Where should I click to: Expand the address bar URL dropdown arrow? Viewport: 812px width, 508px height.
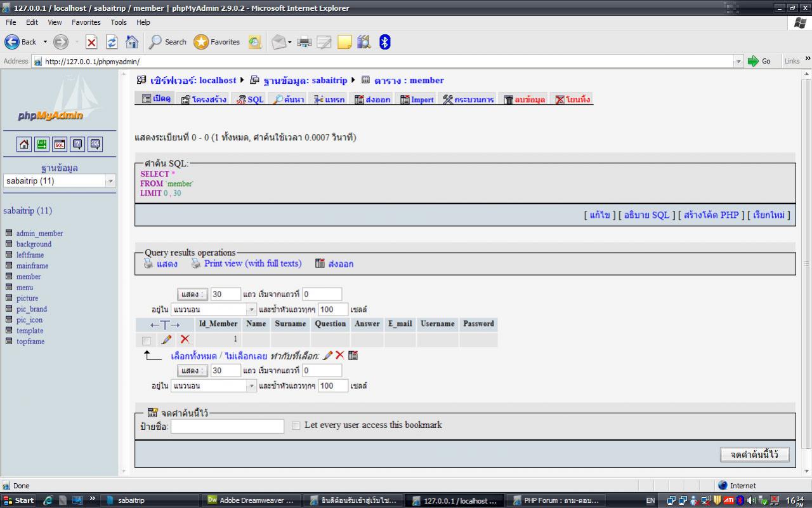738,62
